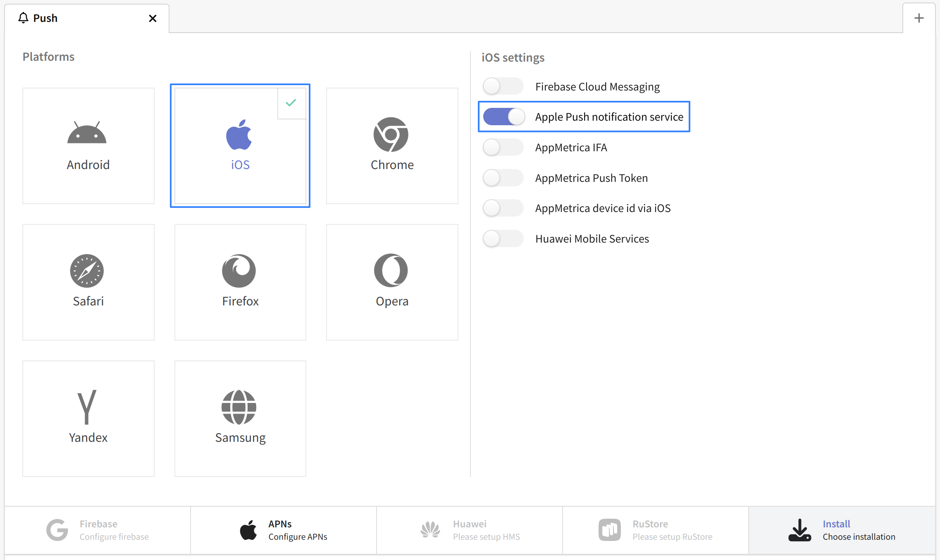Click the iOS settings heading
940x560 pixels.
513,57
